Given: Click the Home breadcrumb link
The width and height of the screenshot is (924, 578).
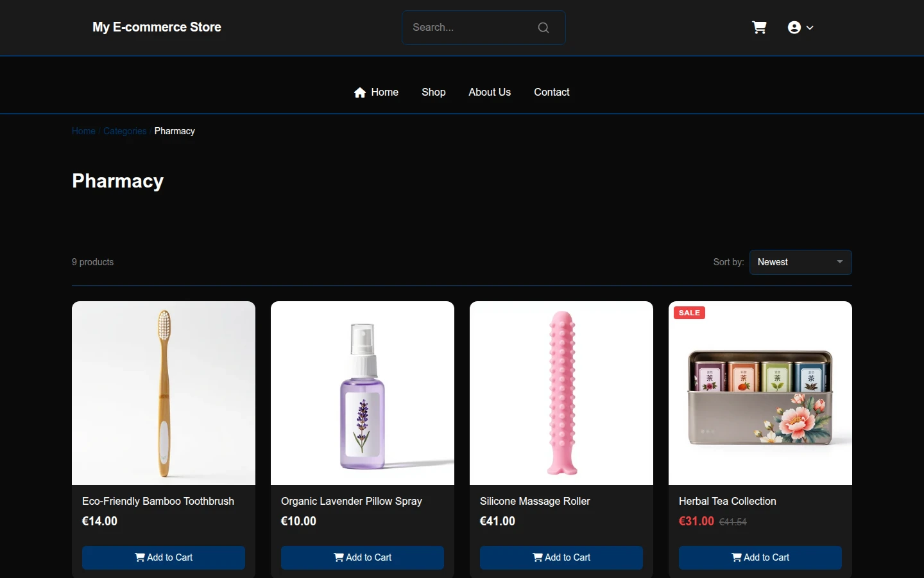Looking at the screenshot, I should coord(83,131).
